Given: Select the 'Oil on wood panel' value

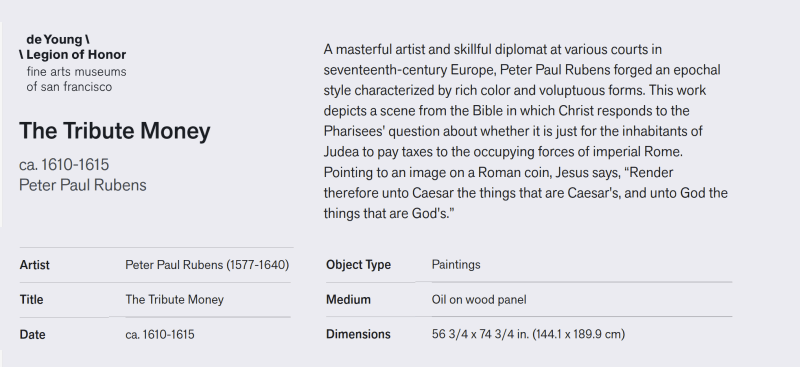Looking at the screenshot, I should pyautogui.click(x=479, y=299).
